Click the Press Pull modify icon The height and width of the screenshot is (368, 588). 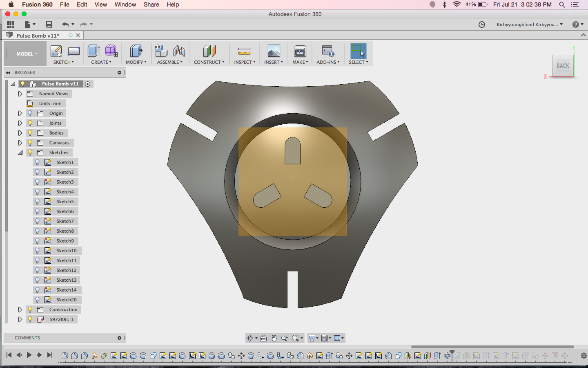click(136, 51)
